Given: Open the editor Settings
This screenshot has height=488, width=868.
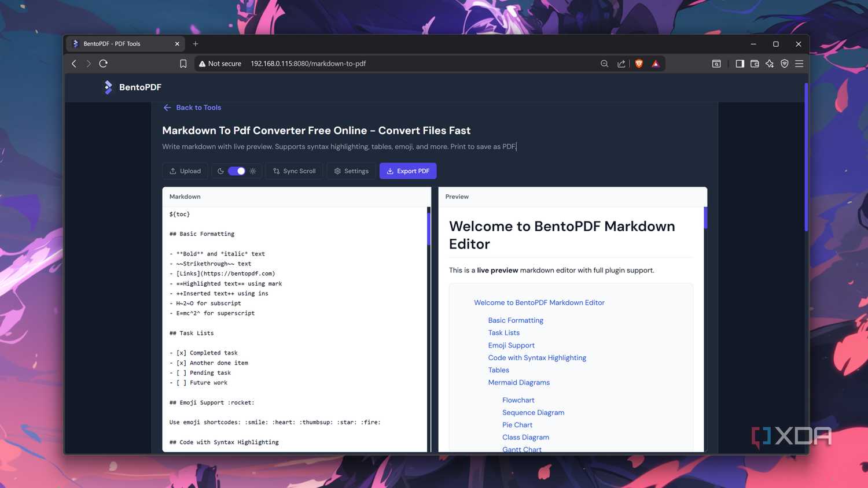Looking at the screenshot, I should pyautogui.click(x=351, y=171).
